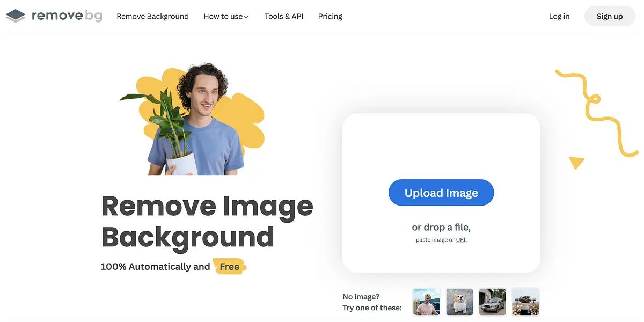Open the Pricing page
This screenshot has height=322, width=644.
(x=330, y=16)
